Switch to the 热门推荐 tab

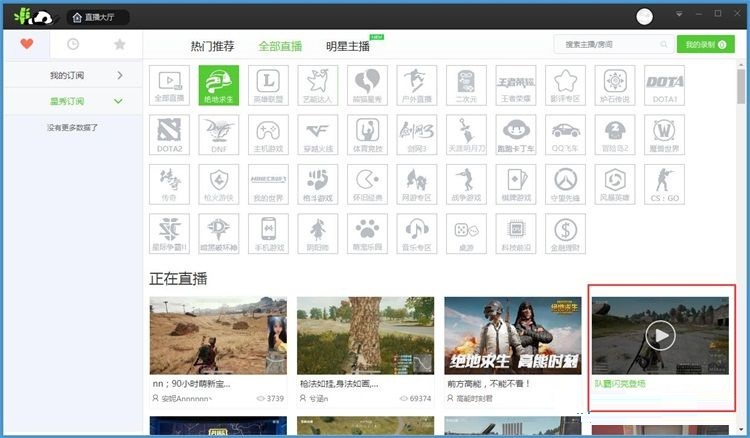(212, 46)
